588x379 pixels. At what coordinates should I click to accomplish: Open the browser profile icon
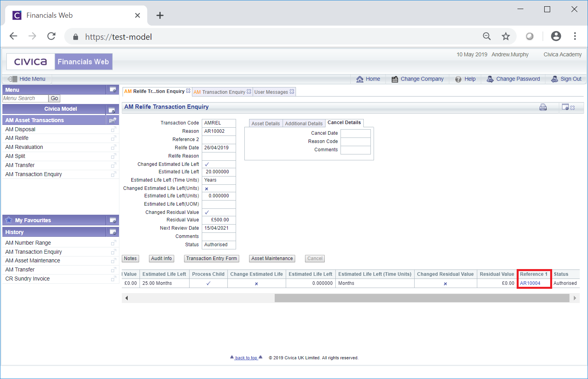click(x=556, y=36)
